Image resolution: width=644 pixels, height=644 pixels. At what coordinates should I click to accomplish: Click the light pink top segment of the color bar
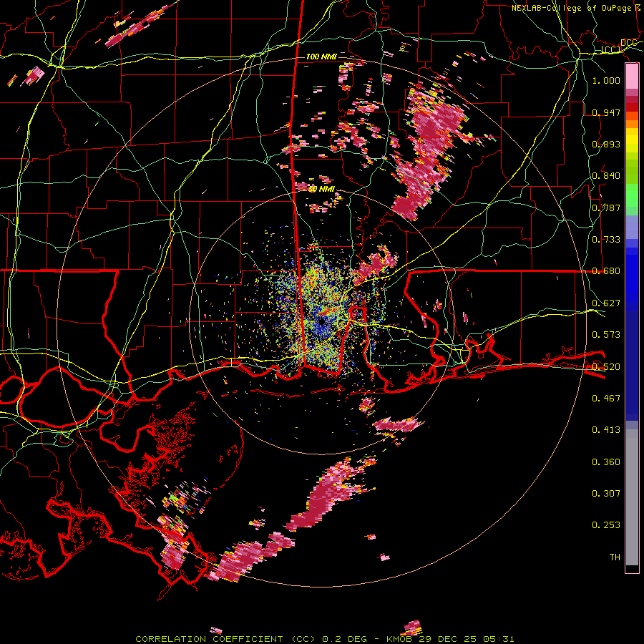click(x=632, y=77)
